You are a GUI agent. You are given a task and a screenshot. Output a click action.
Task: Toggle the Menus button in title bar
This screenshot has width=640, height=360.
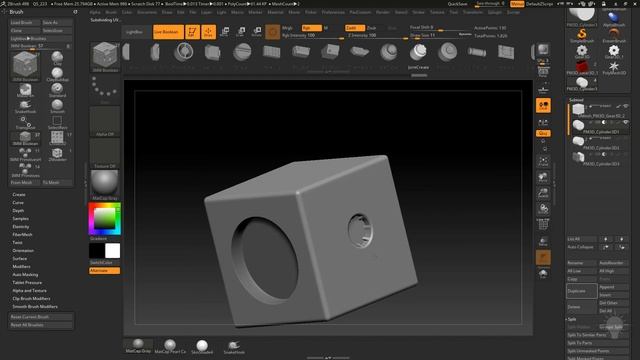pyautogui.click(x=517, y=4)
